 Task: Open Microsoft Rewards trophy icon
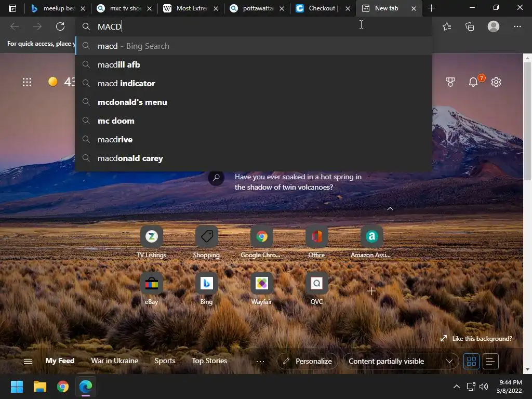pos(450,82)
